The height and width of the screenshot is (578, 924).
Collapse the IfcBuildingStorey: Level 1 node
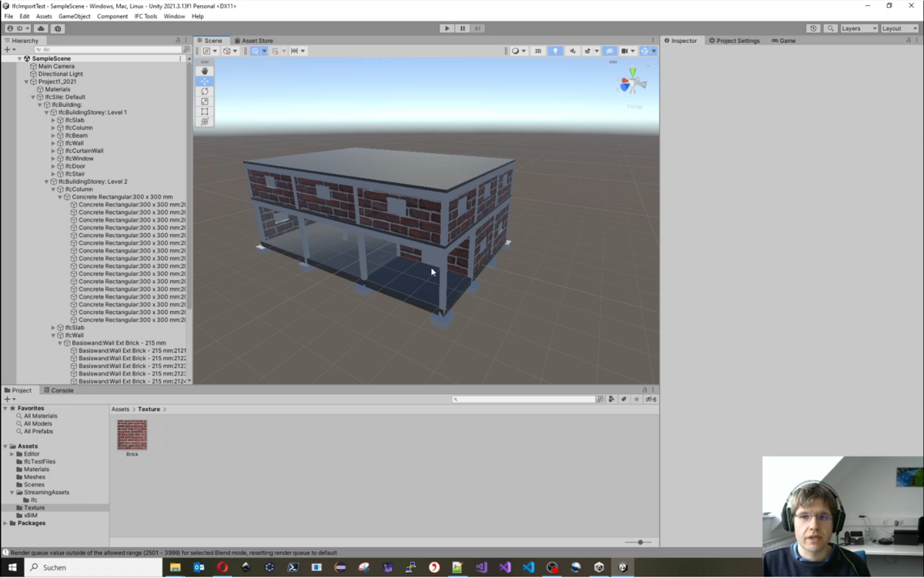coord(46,112)
